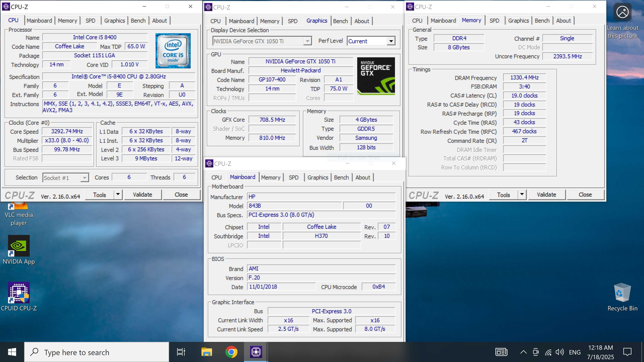Click Validate button in CPU window
Image resolution: width=644 pixels, height=362 pixels.
coord(143,194)
